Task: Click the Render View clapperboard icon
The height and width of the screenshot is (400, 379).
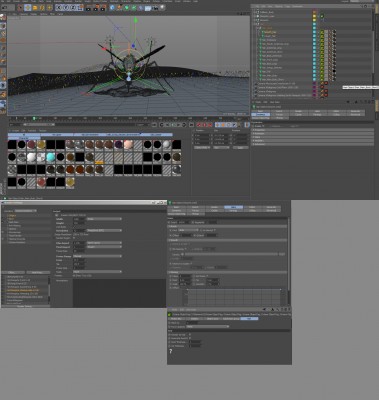Action: point(88,7)
